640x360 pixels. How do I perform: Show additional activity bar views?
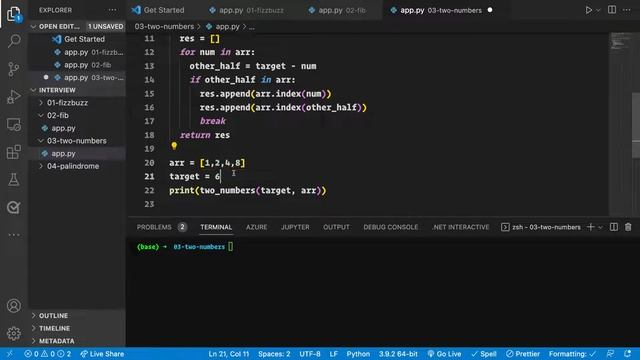point(14,235)
